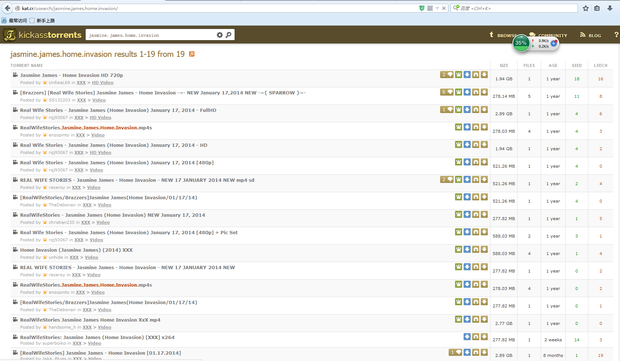The width and height of the screenshot is (620, 361).
Task: Click the magnifier icon to run the search
Action: pos(229,35)
